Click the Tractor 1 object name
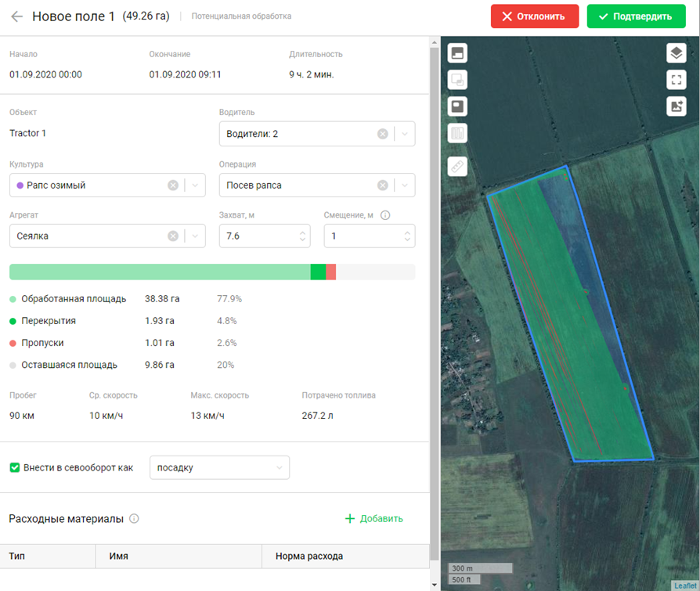The image size is (700, 591). coord(27,133)
